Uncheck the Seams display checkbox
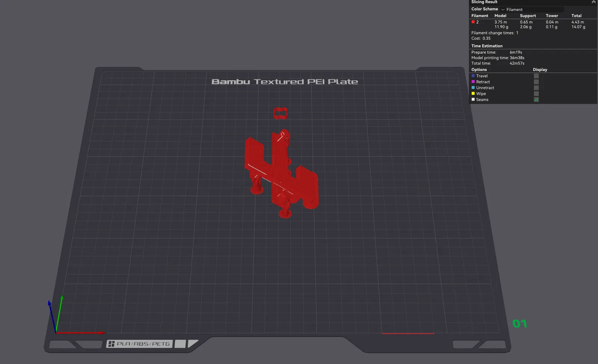Viewport: 598px width, 364px height. click(x=536, y=100)
